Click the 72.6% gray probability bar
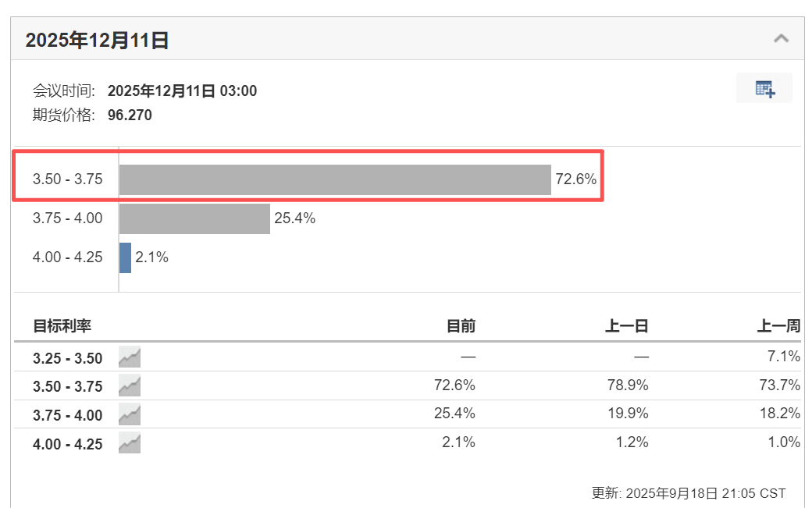Image resolution: width=812 pixels, height=508 pixels. click(x=335, y=179)
